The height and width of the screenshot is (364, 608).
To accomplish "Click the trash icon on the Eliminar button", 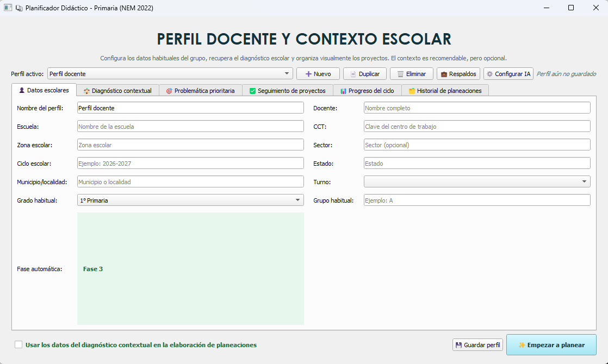I will point(401,74).
